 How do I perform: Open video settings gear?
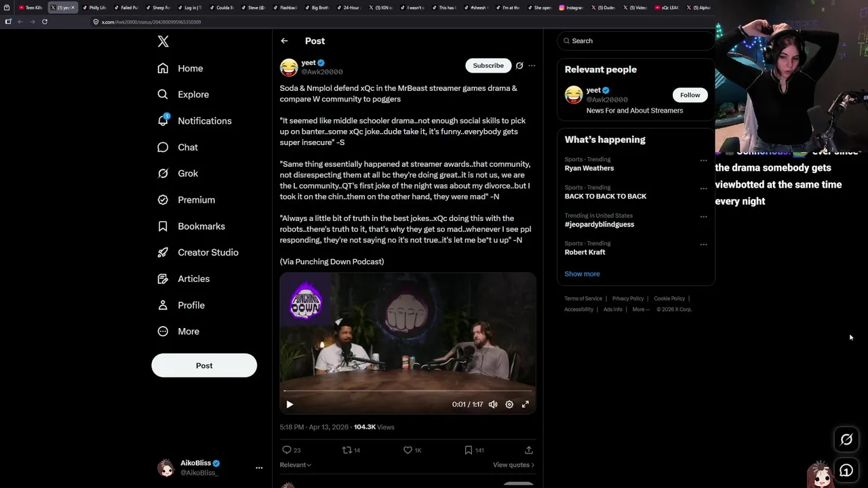[509, 405]
